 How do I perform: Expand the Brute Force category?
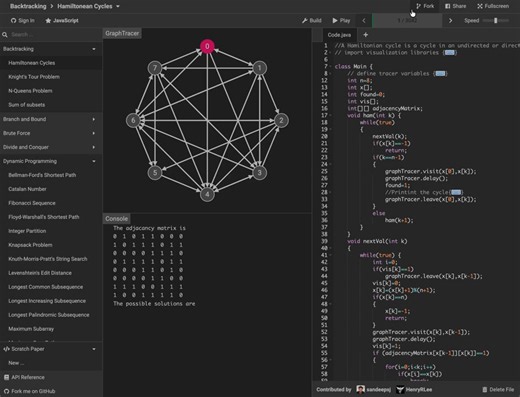51,133
